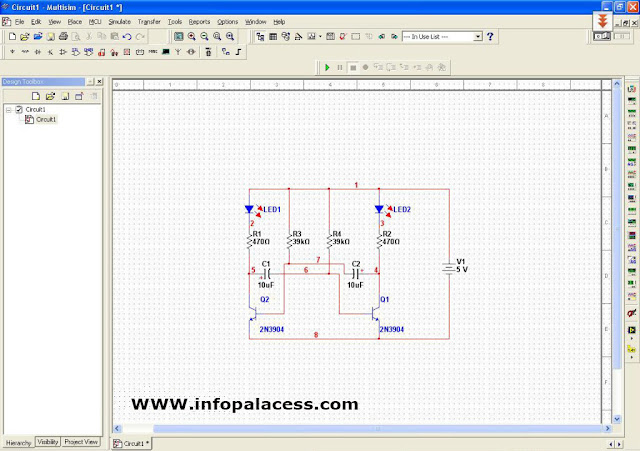Click the Place Diode component icon
Screen dimensions: 640x451
point(38,52)
